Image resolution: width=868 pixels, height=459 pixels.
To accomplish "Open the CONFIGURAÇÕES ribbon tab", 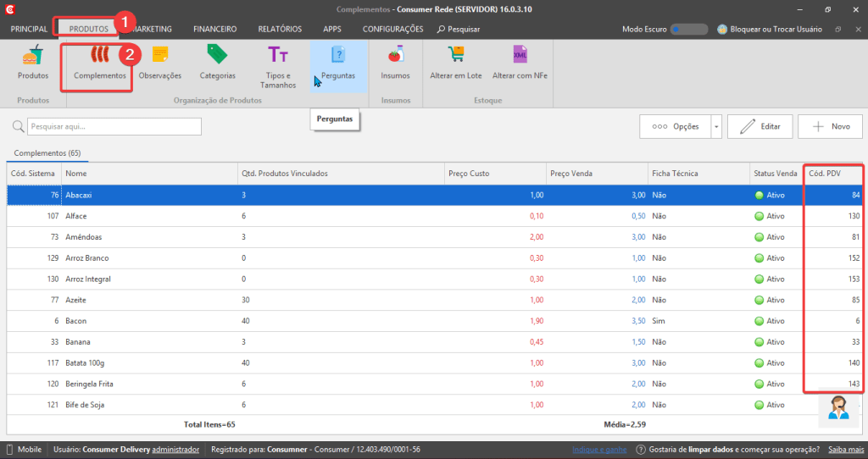I will (x=392, y=30).
